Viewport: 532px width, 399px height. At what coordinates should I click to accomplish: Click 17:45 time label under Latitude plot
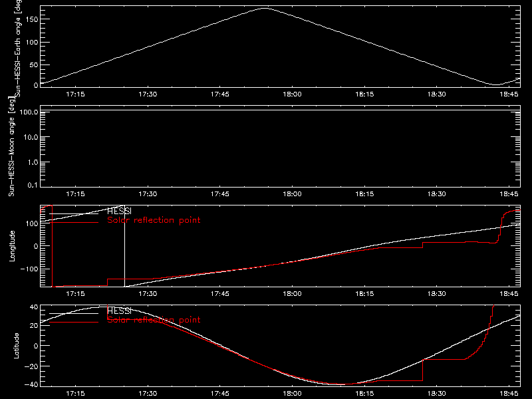point(220,393)
